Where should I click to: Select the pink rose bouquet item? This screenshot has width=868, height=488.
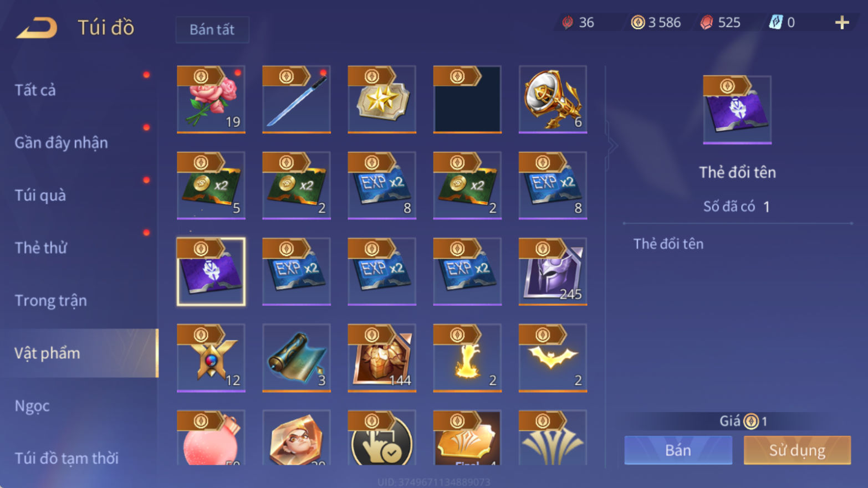coord(211,100)
